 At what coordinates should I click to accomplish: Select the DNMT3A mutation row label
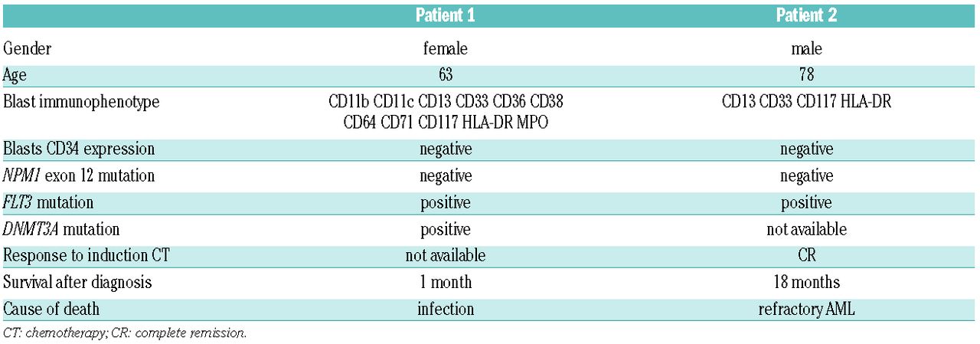pyautogui.click(x=62, y=230)
